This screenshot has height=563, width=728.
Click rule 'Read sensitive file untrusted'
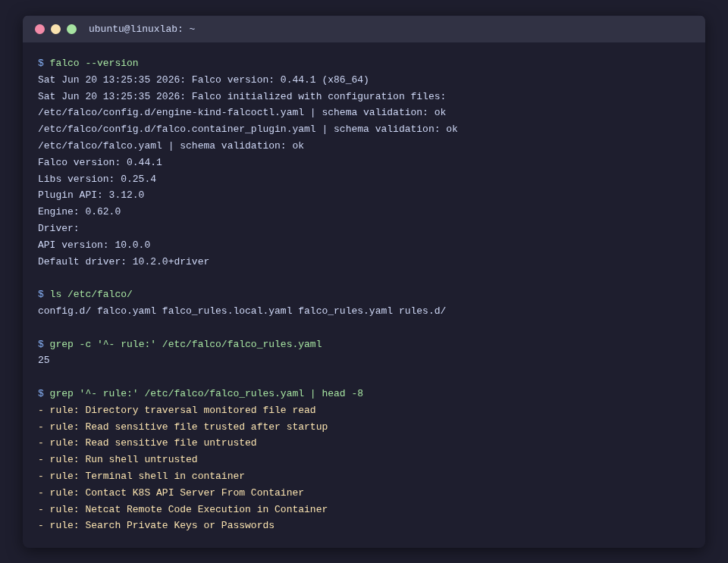tap(147, 443)
